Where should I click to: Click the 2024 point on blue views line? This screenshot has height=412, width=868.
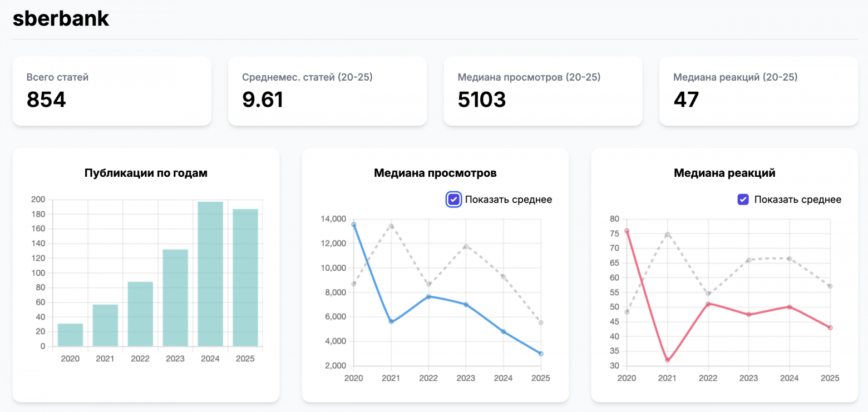click(x=504, y=331)
